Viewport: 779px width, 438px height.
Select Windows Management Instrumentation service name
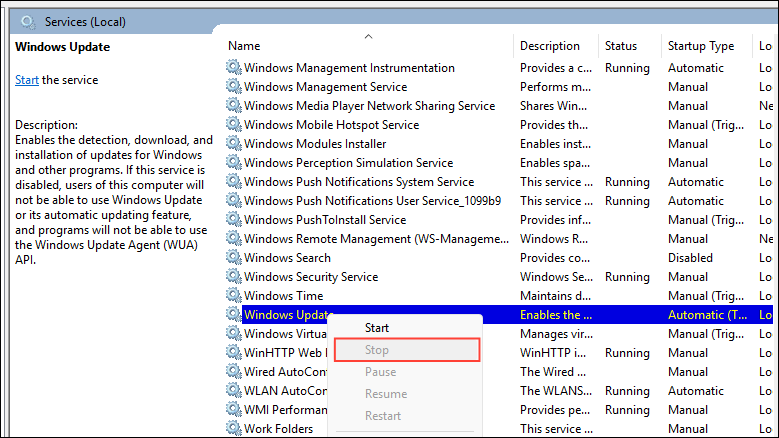349,68
